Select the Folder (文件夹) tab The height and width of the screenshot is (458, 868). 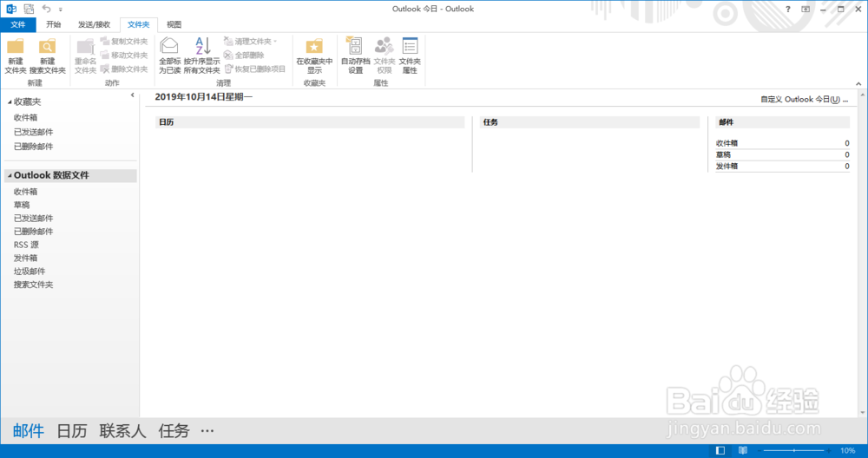(138, 24)
